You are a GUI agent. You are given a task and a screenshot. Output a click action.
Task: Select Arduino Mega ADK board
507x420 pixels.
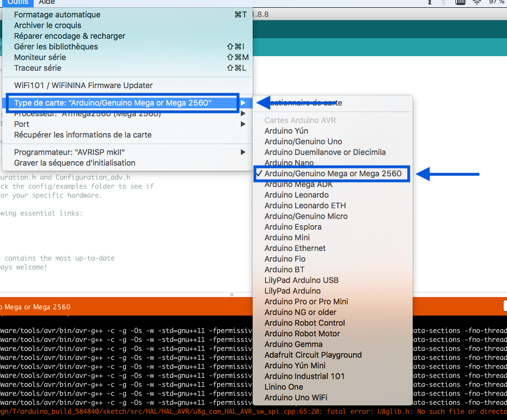coord(333,184)
